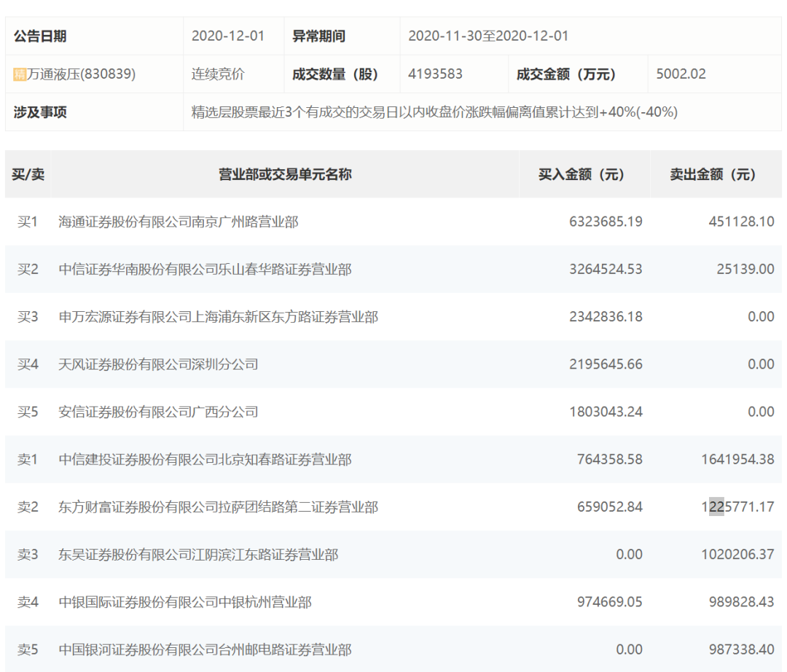Select 中信建投证券北京知春路证券营业部

205,460
